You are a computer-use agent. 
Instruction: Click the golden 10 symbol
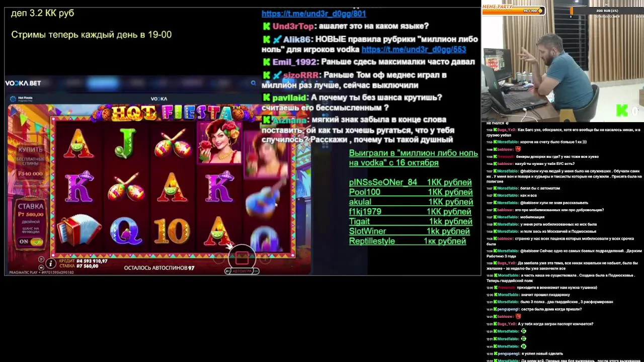pos(172,232)
